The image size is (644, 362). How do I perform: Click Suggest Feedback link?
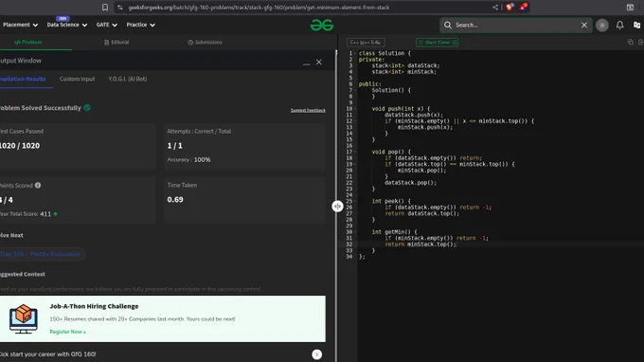308,110
